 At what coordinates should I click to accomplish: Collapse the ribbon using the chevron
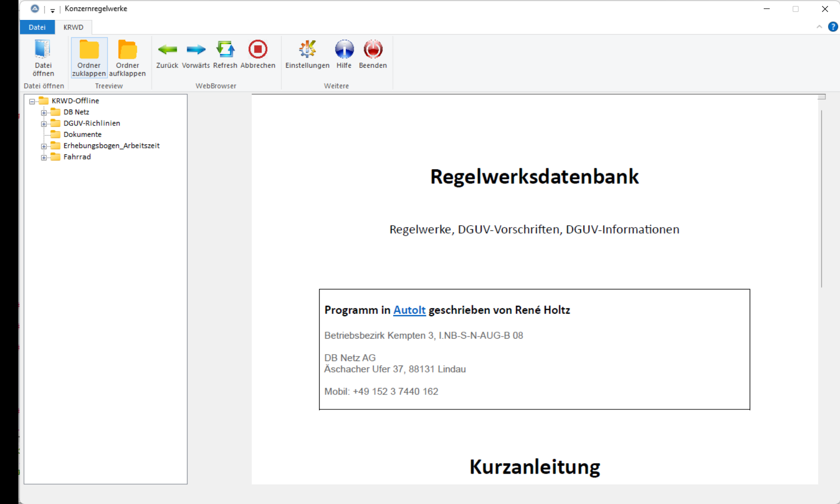(819, 27)
